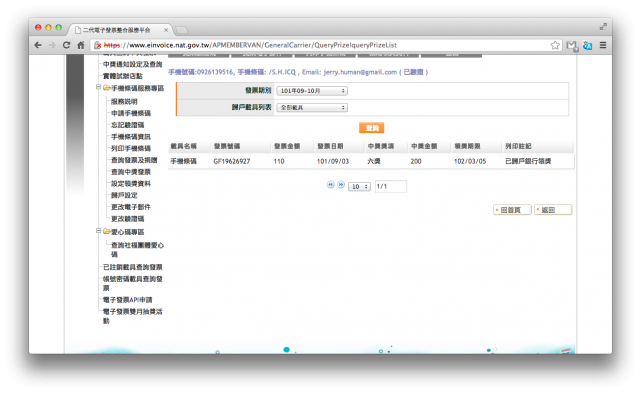Click the 列印註記 column header
The height and width of the screenshot is (394, 640).
tap(518, 146)
